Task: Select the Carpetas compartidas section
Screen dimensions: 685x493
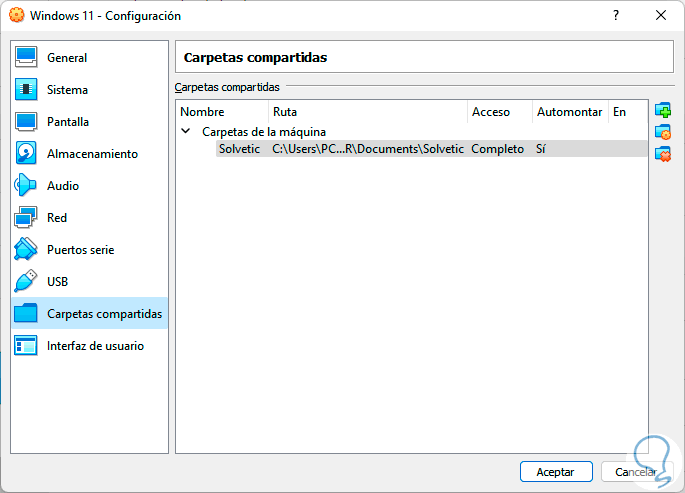Action: [104, 314]
